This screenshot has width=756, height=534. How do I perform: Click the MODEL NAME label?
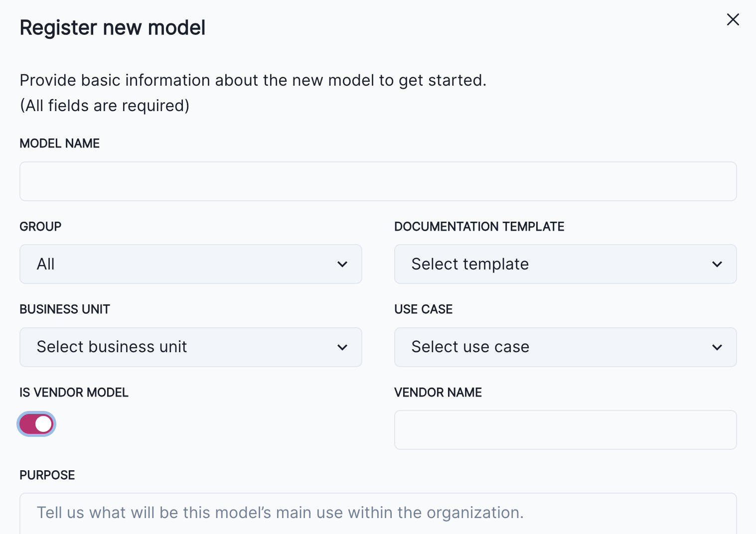pos(59,143)
